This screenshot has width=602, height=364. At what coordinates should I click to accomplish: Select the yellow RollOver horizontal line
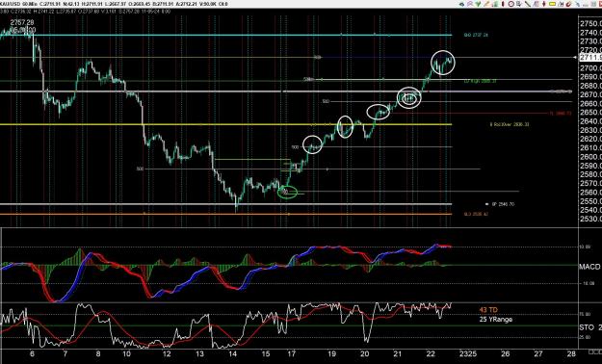(225, 124)
